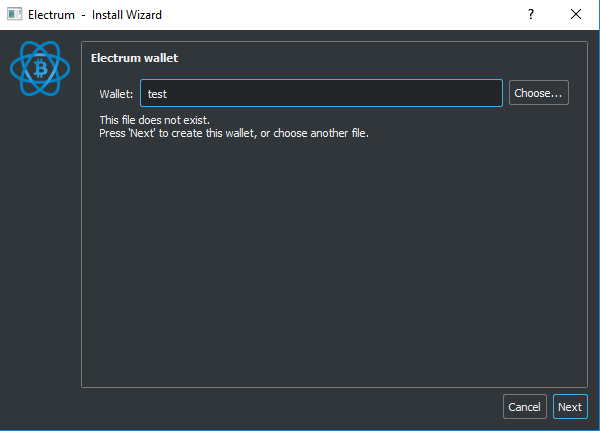Select the "Wallet:" field label
This screenshot has width=600, height=431.
(x=116, y=94)
